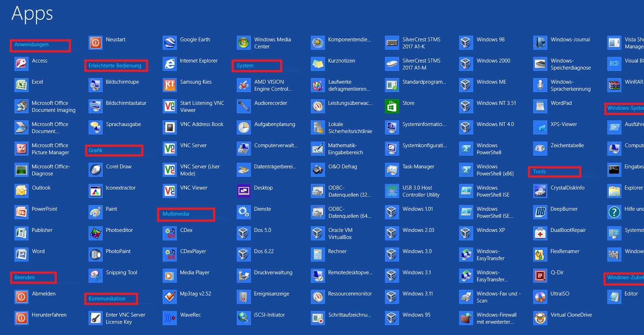The height and width of the screenshot is (335, 644).
Task: Click the 'Windows-Journal' label
Action: 570,40
